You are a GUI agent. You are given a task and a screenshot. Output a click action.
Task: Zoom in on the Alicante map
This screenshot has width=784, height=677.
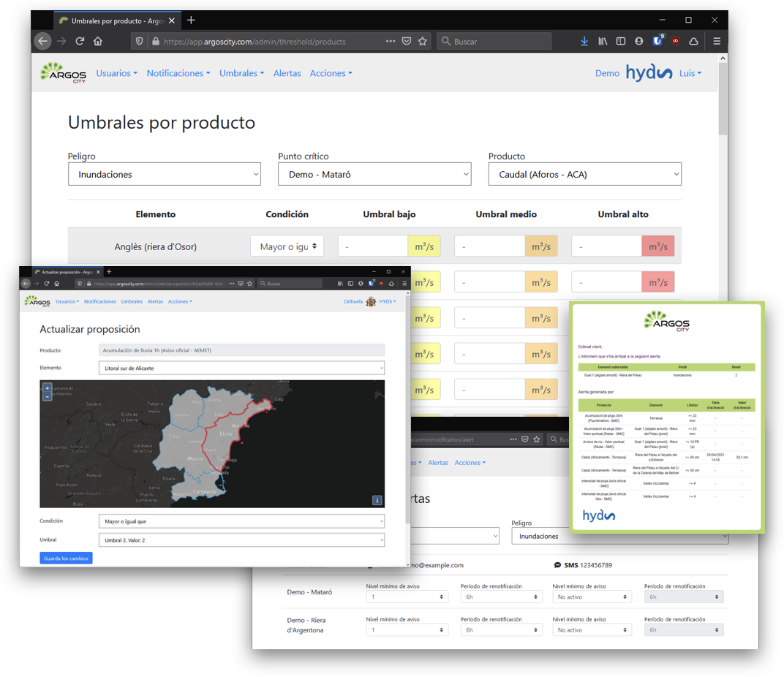click(48, 387)
